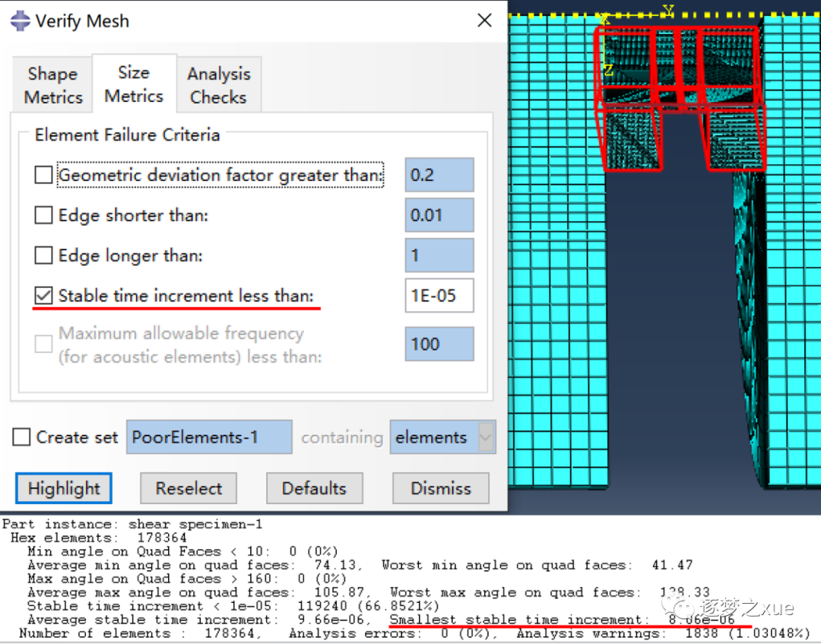
Task: Click the frequency value field 100
Action: 439,344
